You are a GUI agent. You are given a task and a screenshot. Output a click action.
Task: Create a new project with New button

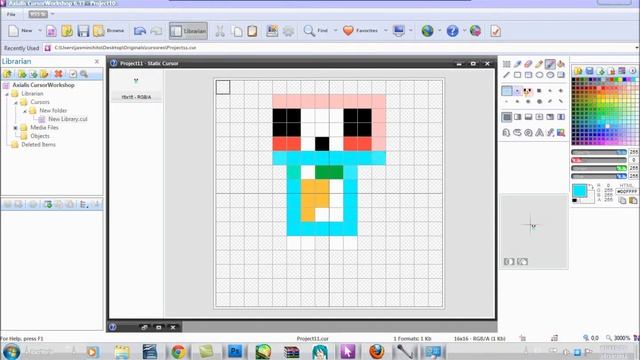coord(20,31)
